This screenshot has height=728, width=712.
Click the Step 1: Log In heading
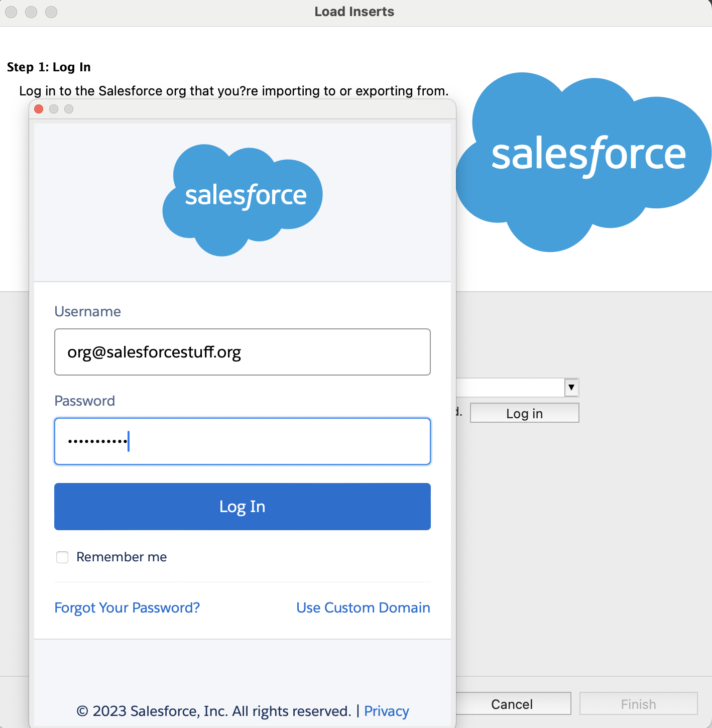click(x=49, y=67)
